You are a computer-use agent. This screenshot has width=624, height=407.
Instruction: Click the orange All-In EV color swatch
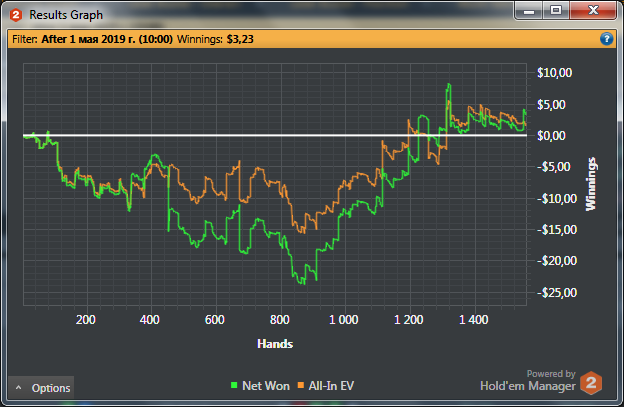(301, 385)
